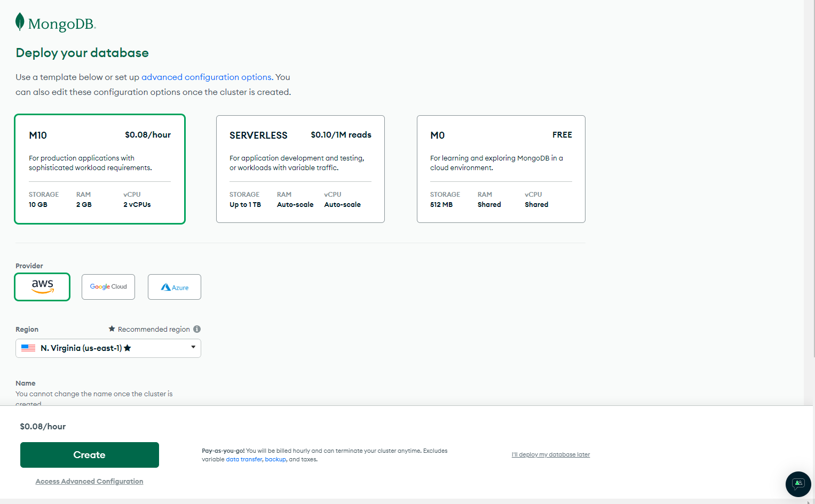Open advanced configuration options link
815x504 pixels.
tap(207, 77)
